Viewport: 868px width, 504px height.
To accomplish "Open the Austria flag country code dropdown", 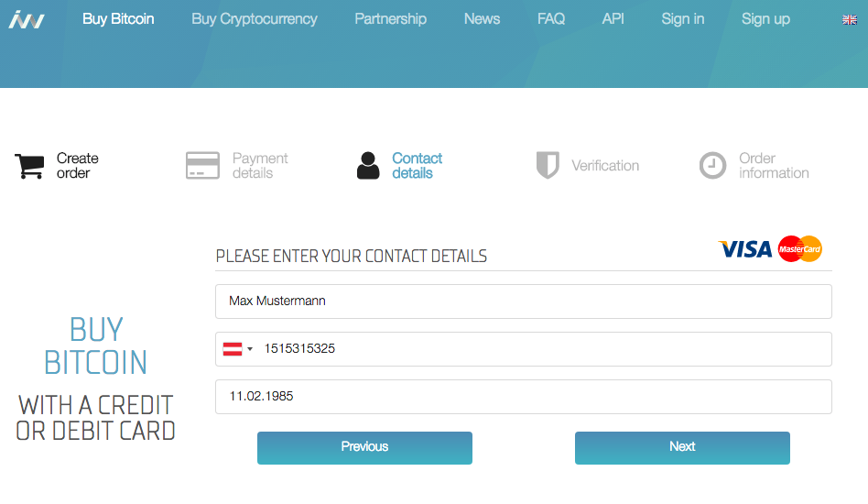I will click(237, 349).
